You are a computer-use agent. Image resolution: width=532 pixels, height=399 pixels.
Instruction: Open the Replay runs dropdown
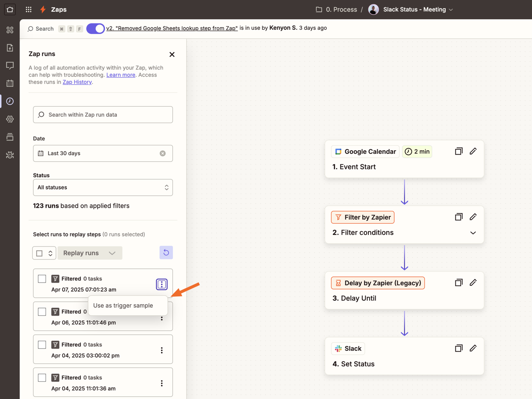click(x=90, y=253)
